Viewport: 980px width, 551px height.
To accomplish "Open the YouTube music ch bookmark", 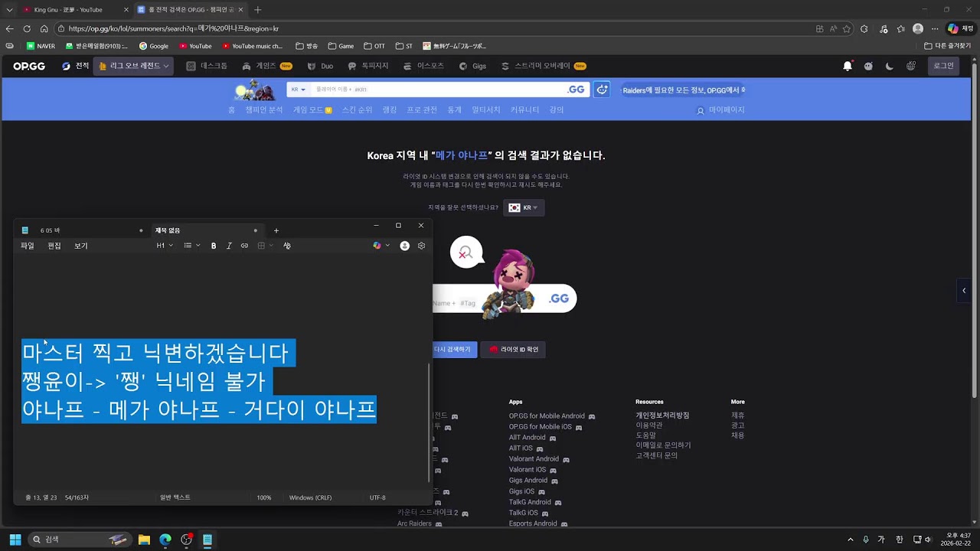I will click(x=252, y=46).
